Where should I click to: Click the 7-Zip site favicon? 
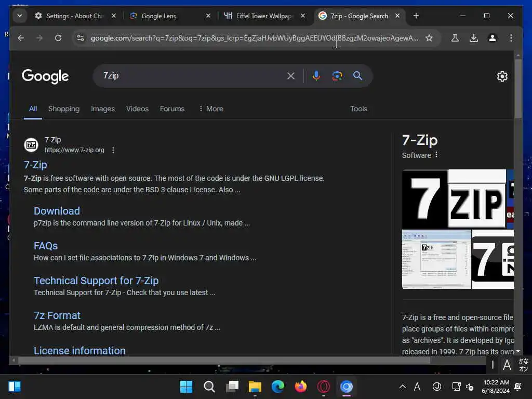click(31, 145)
